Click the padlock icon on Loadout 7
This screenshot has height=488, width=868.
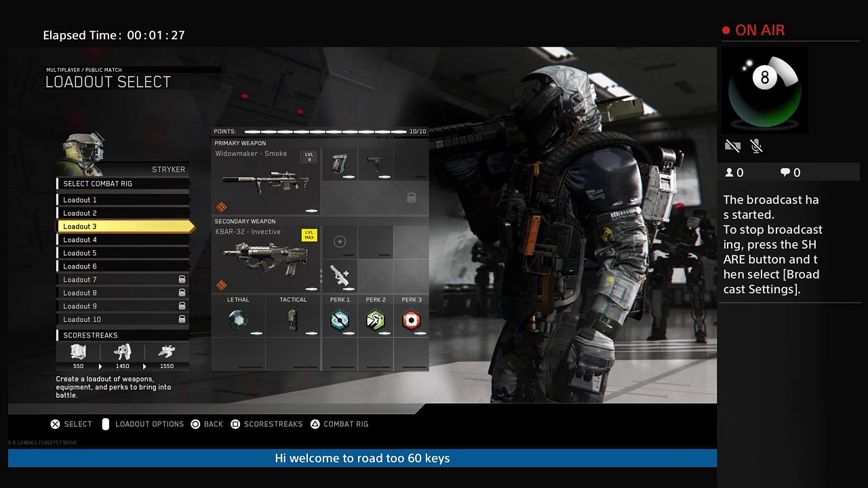pos(182,279)
